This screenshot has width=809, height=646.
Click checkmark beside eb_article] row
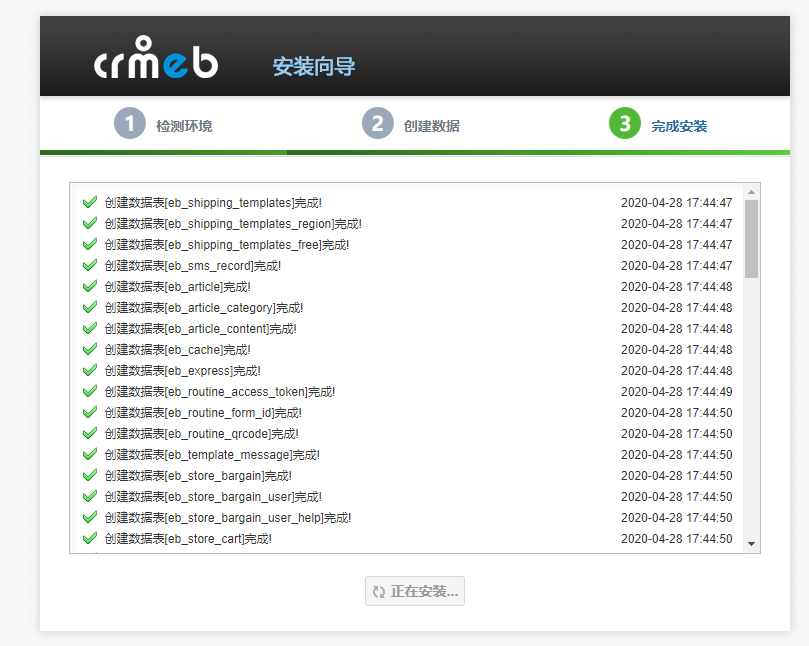tap(90, 286)
